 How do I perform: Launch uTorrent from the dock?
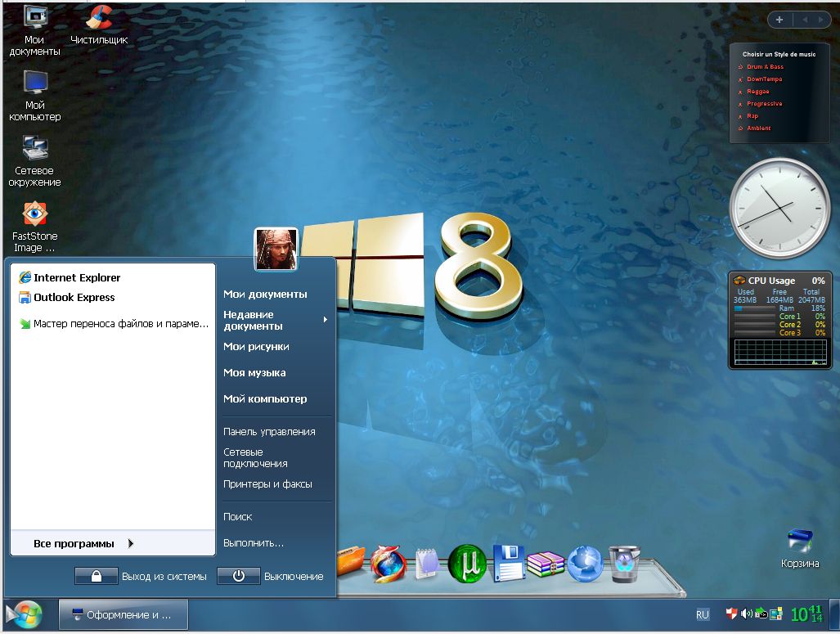467,564
